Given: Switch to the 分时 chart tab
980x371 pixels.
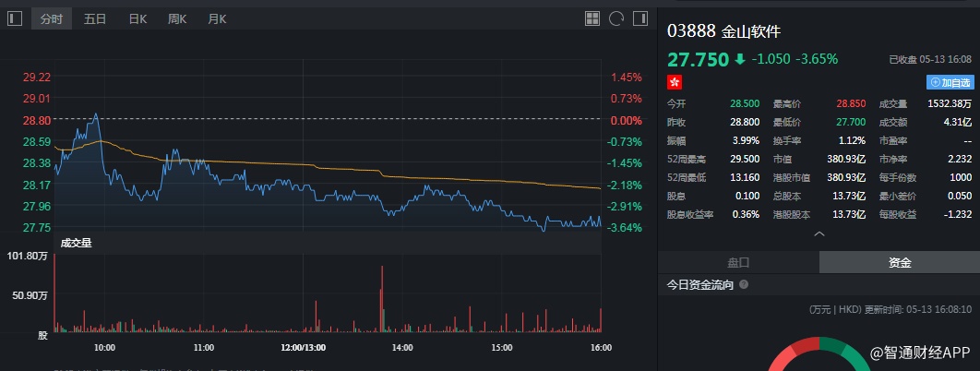Looking at the screenshot, I should point(52,18).
